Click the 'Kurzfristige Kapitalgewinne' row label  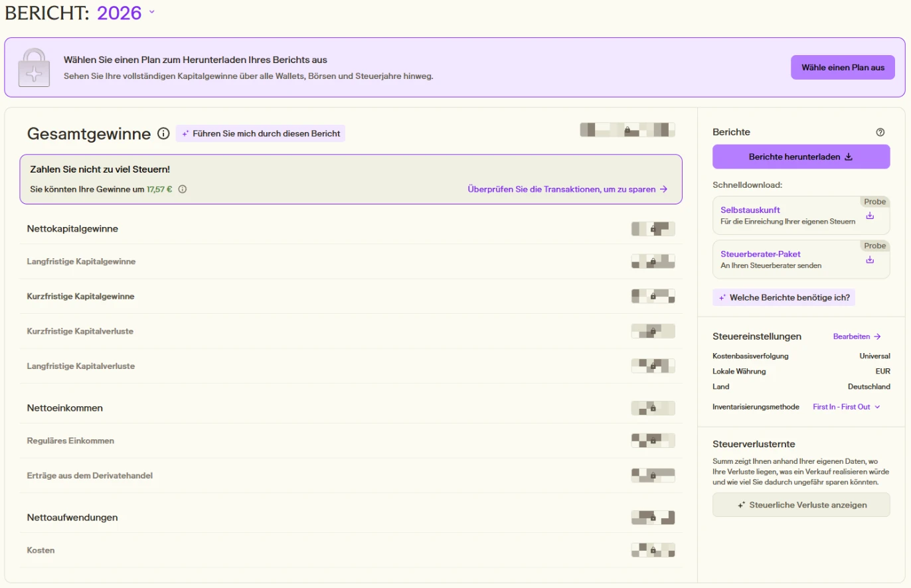coord(80,296)
